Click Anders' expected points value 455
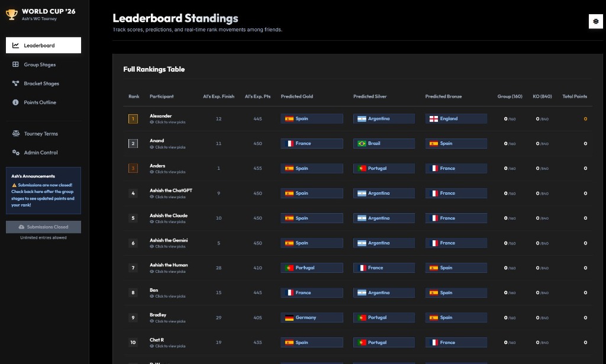This screenshot has width=606, height=364. point(258,169)
